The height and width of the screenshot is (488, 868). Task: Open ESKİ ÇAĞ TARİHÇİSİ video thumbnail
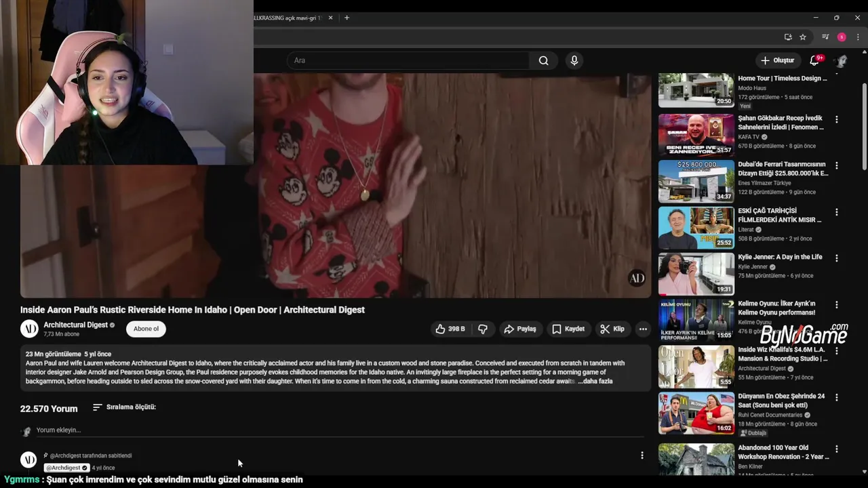pyautogui.click(x=696, y=228)
